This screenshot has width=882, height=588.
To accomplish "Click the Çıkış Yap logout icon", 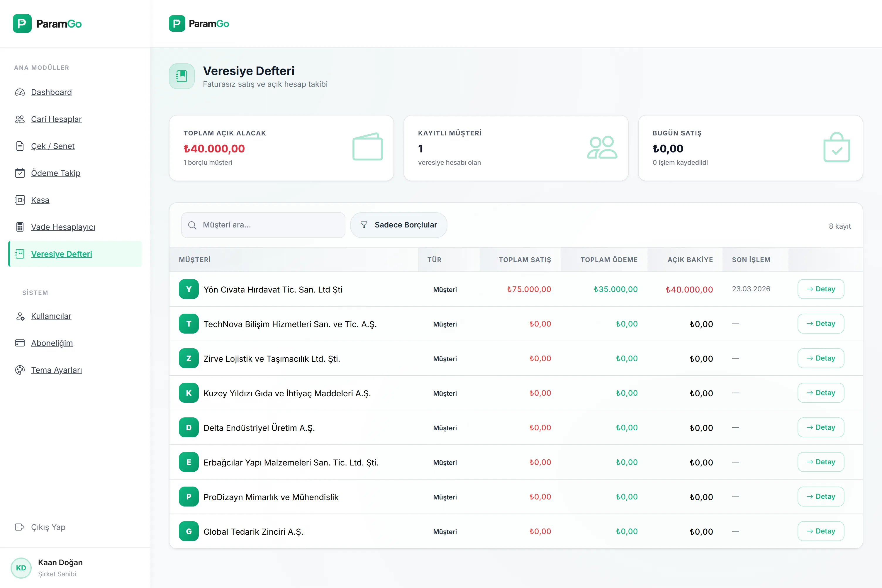I will [x=20, y=527].
